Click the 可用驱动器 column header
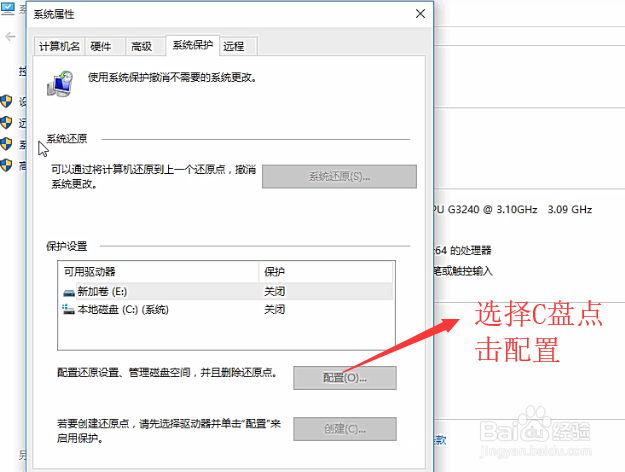This screenshot has height=472, width=625. (x=159, y=272)
